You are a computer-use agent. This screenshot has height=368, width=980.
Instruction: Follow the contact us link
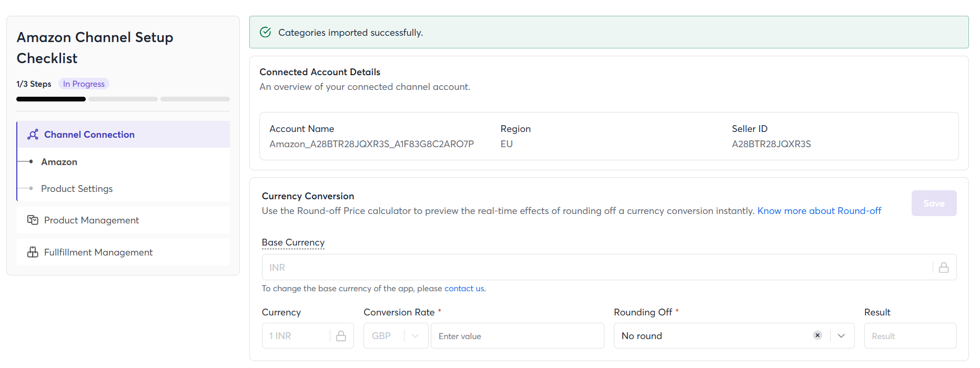pos(464,289)
